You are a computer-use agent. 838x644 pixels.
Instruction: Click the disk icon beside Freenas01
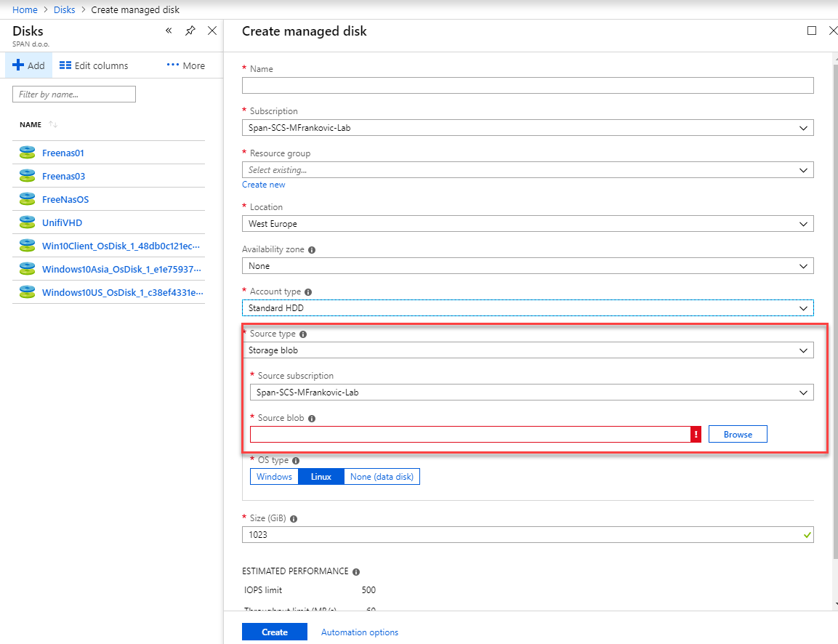[x=27, y=152]
